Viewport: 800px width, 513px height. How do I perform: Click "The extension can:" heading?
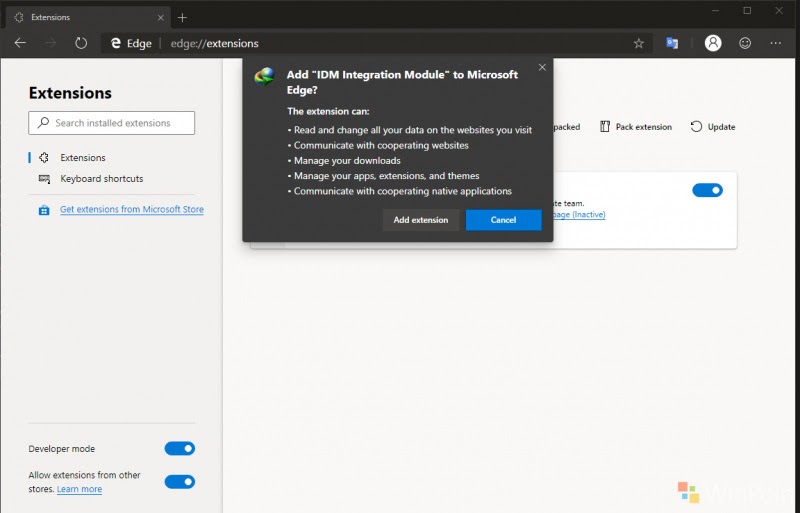point(328,111)
